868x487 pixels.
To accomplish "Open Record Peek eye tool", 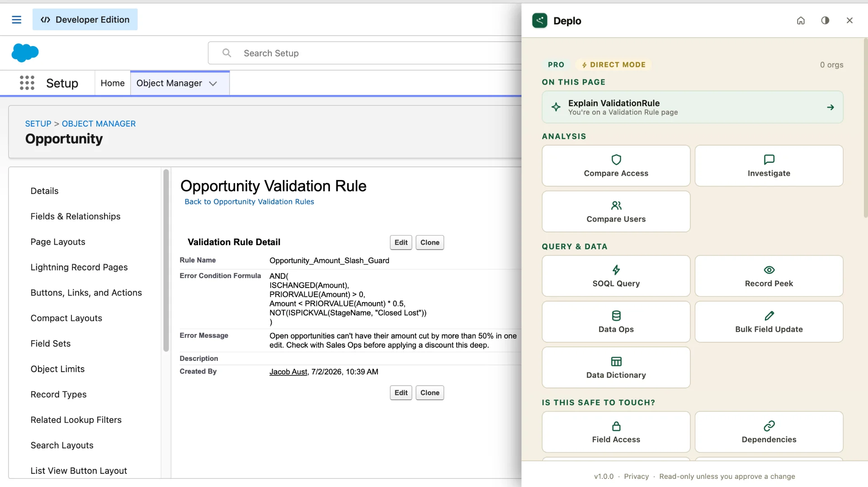I will (769, 276).
